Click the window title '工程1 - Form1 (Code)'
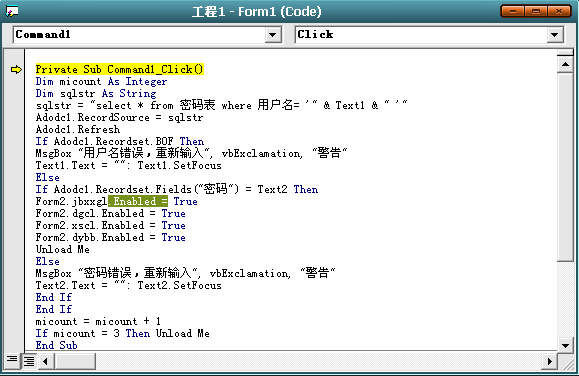579x376 pixels. 257,11
